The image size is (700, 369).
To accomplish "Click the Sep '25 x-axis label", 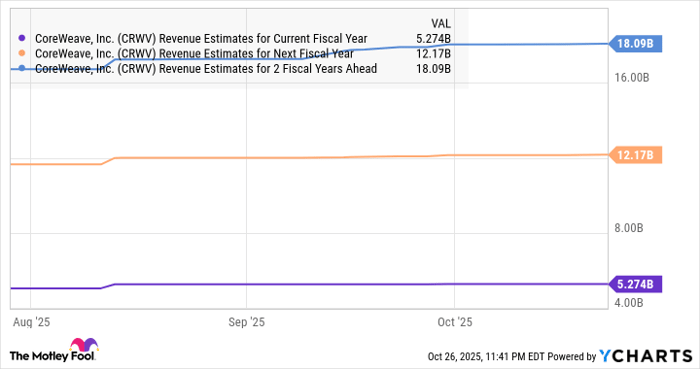I will point(246,322).
